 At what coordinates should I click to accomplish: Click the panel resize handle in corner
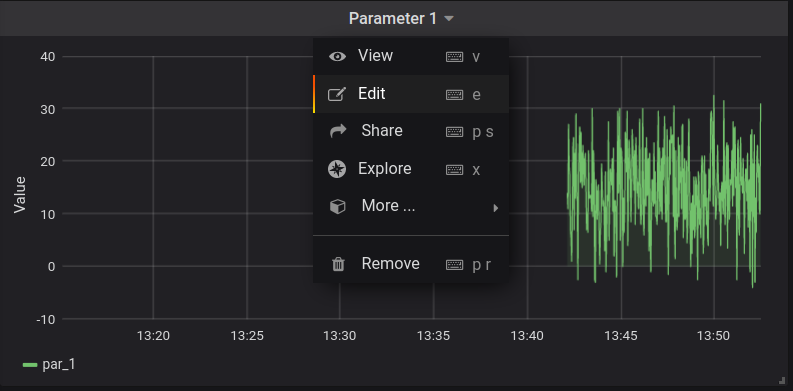pyautogui.click(x=782, y=381)
